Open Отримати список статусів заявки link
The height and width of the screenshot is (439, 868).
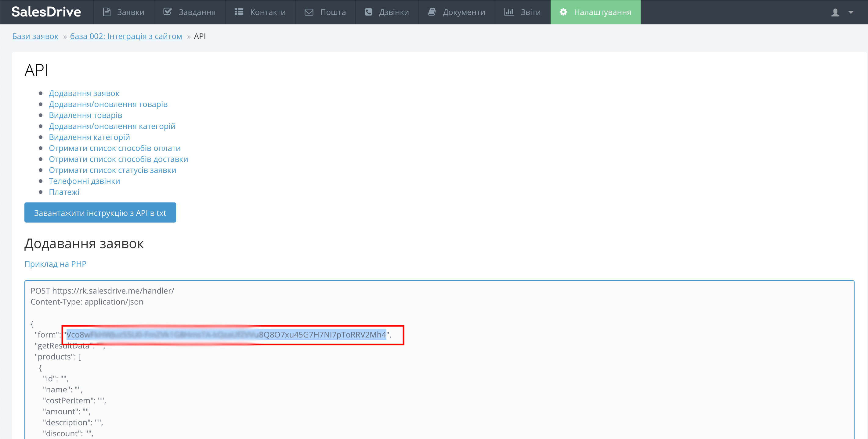(113, 170)
